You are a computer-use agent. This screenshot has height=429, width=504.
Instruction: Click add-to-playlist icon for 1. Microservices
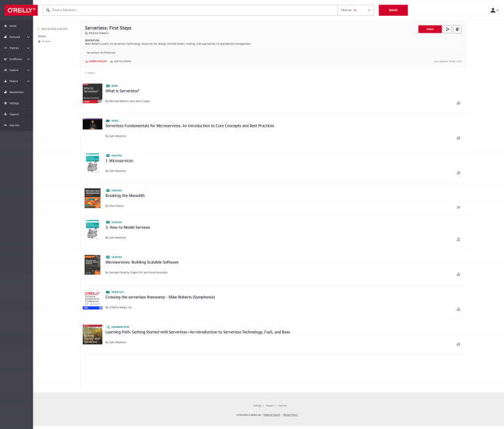458,173
